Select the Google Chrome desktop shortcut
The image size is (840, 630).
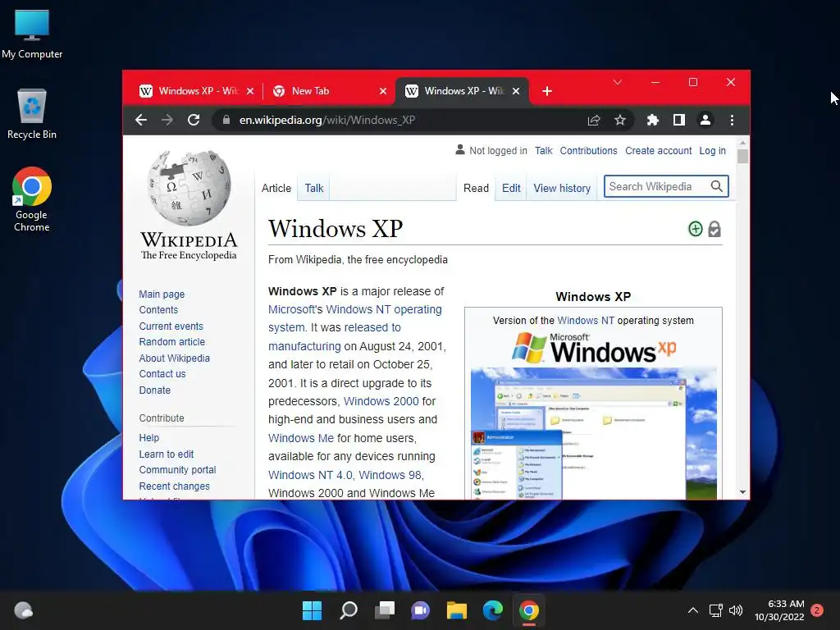pyautogui.click(x=32, y=199)
